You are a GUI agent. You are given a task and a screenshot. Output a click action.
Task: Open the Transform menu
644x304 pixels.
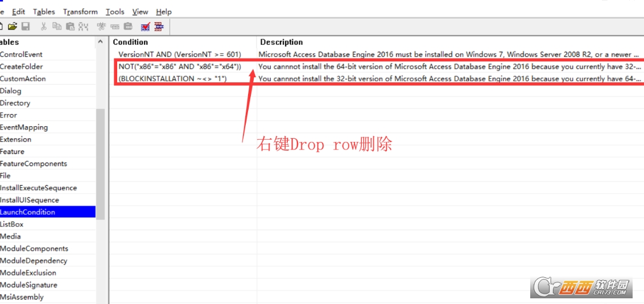pyautogui.click(x=81, y=12)
